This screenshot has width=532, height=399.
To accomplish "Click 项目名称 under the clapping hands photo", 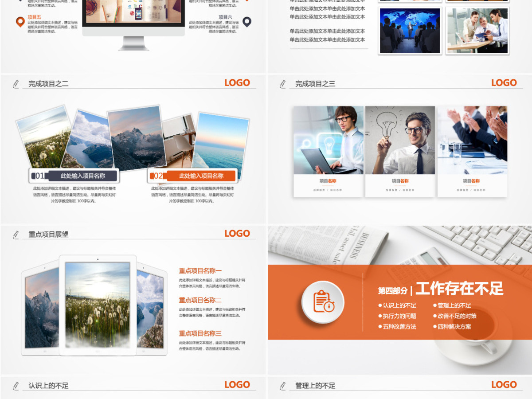I will (x=471, y=181).
